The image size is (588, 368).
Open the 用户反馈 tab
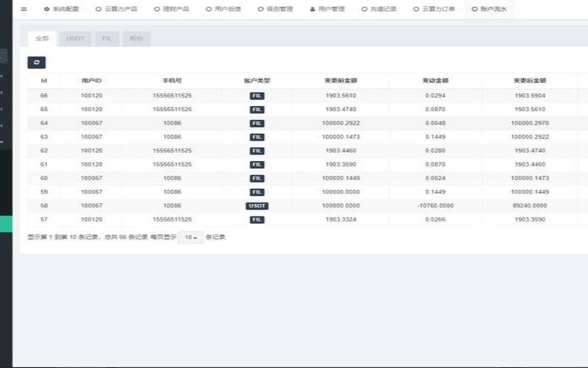pyautogui.click(x=223, y=9)
